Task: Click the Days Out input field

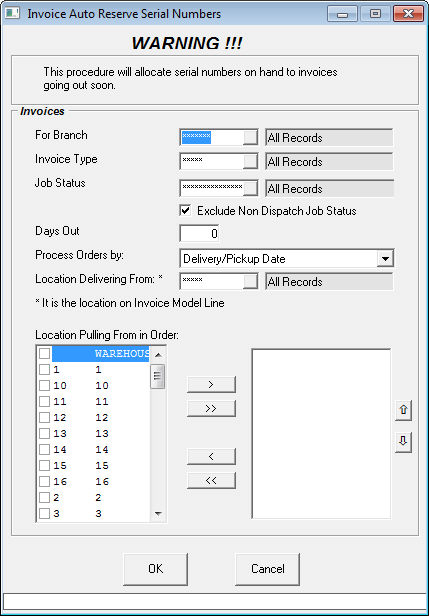Action: pos(199,234)
